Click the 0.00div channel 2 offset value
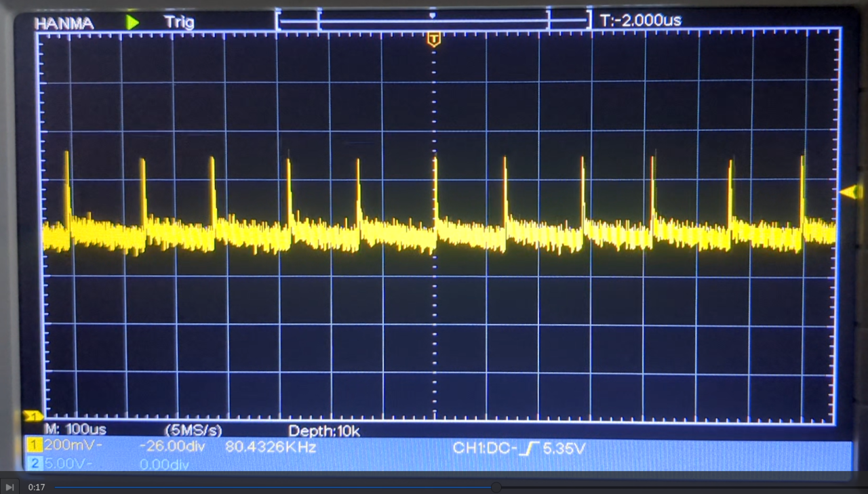Viewport: 868px width, 494px height. click(x=164, y=465)
